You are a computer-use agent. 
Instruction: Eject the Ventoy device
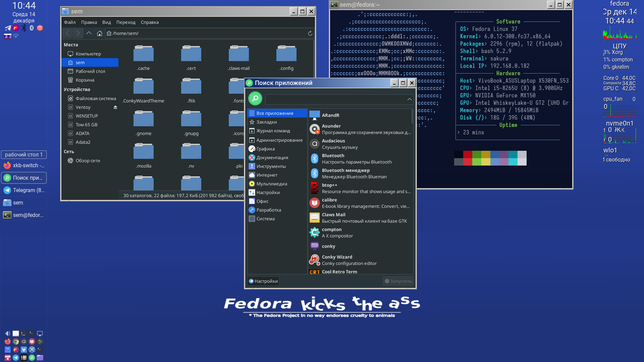click(x=115, y=107)
